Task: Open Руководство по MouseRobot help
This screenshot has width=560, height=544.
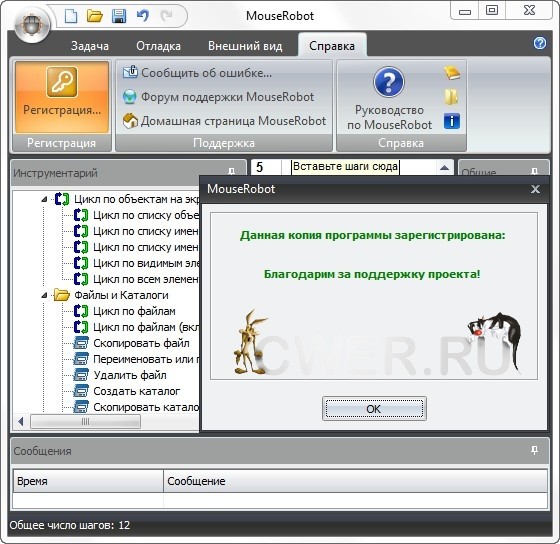Action: pos(389,98)
